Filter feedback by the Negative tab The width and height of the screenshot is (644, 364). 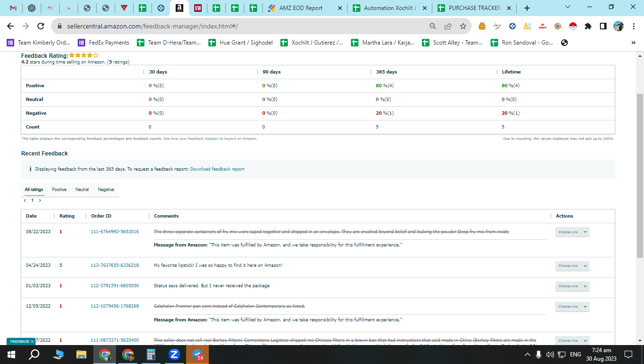(x=106, y=190)
